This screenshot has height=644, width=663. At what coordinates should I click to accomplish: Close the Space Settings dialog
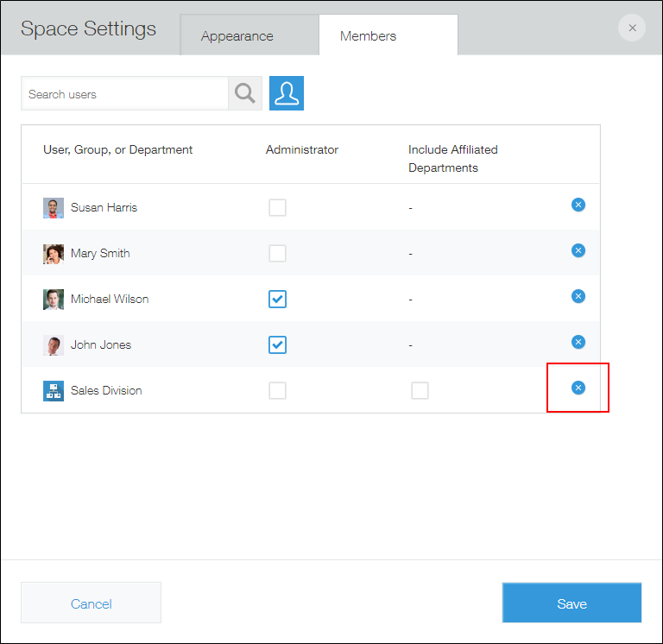(x=632, y=28)
